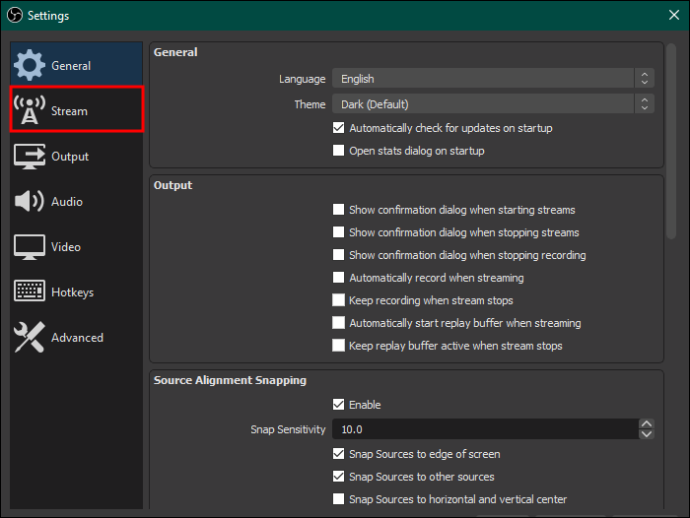Enable Open stats dialog on startup

[338, 151]
